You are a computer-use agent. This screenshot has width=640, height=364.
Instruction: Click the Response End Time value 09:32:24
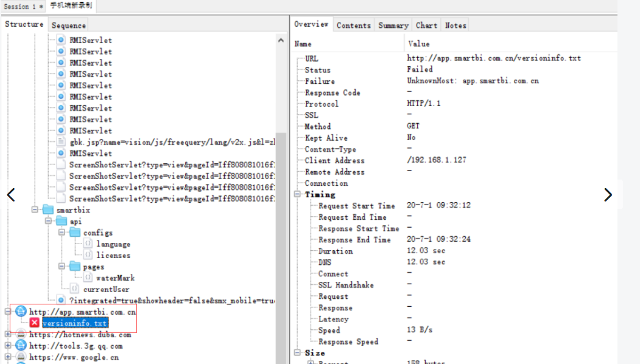439,239
